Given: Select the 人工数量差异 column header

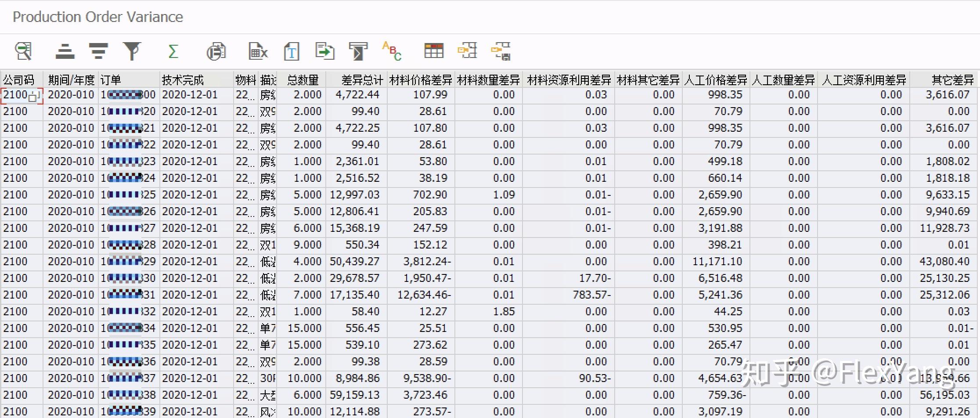Looking at the screenshot, I should click(784, 80).
